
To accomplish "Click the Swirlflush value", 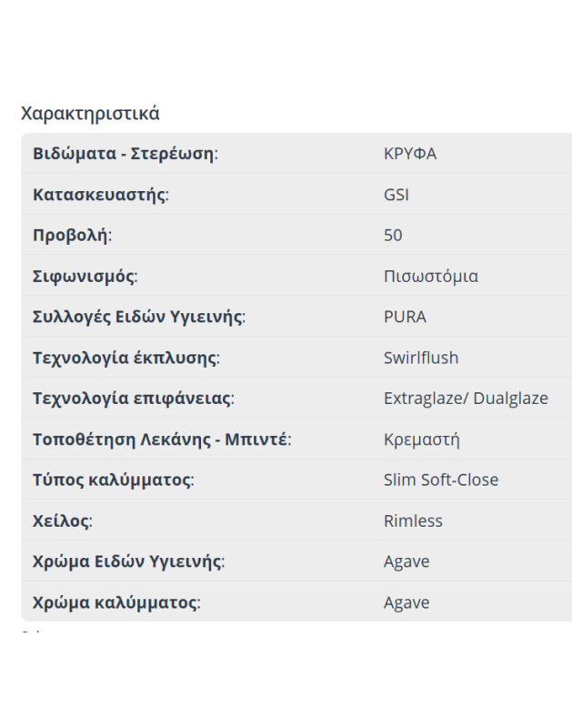I will pos(421,358).
